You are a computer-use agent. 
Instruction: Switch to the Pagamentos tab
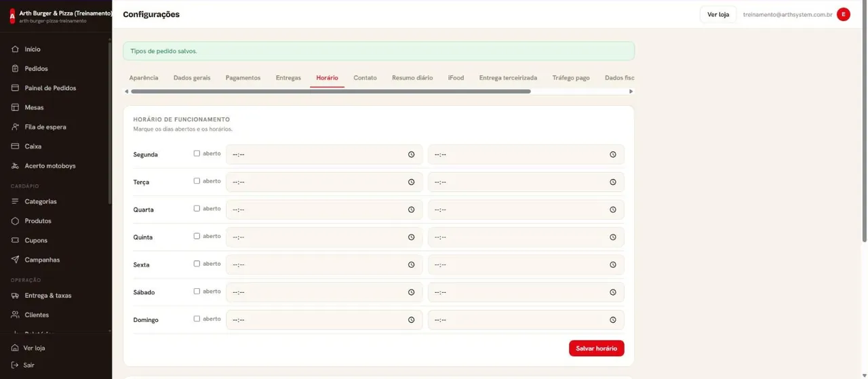coord(243,78)
